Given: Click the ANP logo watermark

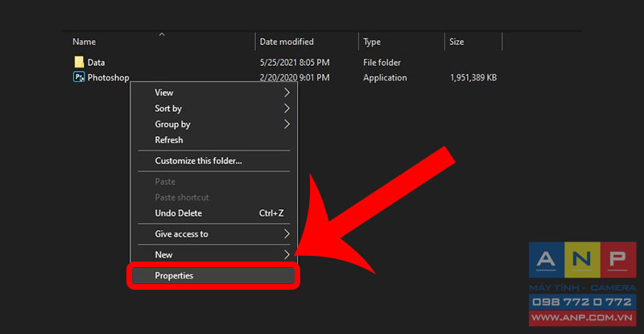Looking at the screenshot, I should coord(582,260).
